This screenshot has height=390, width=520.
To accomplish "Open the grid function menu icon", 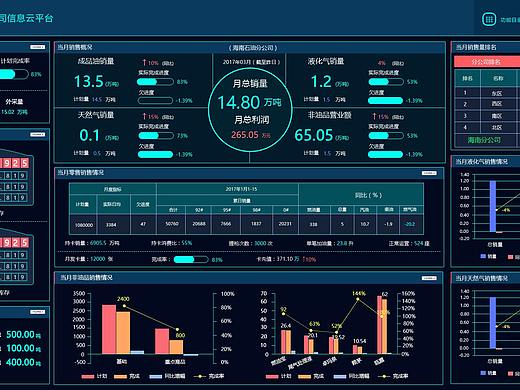I will point(489,19).
